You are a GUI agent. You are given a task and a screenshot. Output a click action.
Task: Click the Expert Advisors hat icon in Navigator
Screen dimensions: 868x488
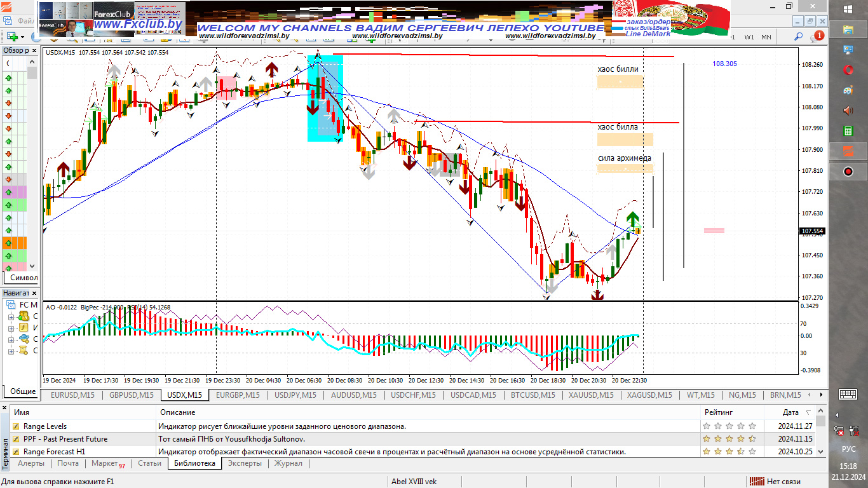24,339
